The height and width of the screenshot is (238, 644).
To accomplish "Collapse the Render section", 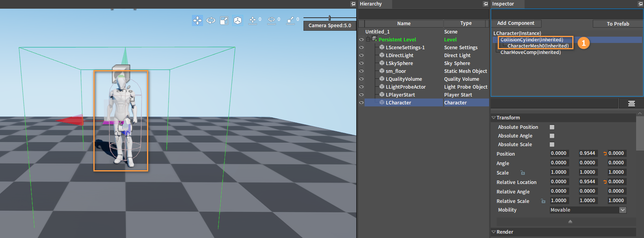I will [493, 232].
